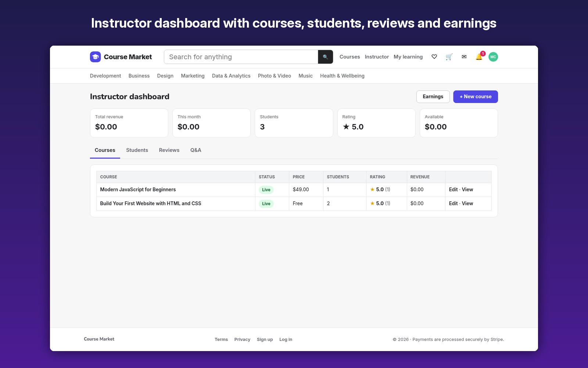Browse the Business category
588x368 pixels.
tap(139, 76)
